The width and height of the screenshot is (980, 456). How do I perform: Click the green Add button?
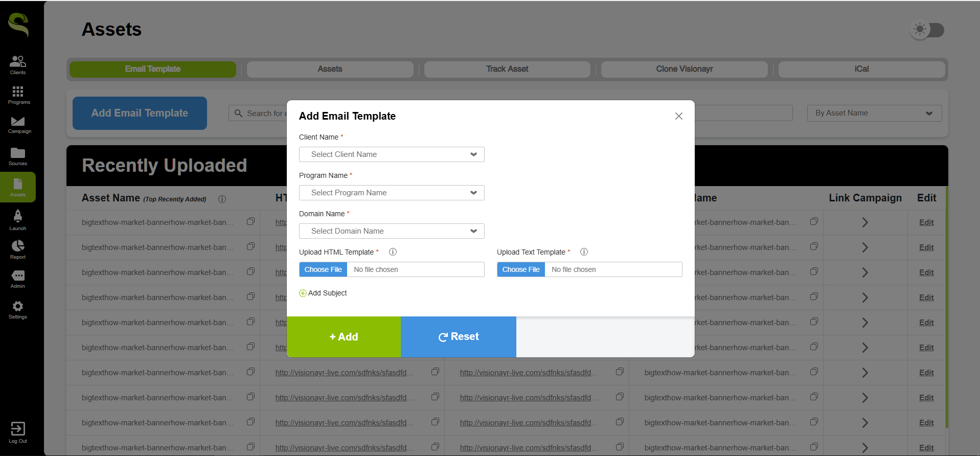point(344,337)
